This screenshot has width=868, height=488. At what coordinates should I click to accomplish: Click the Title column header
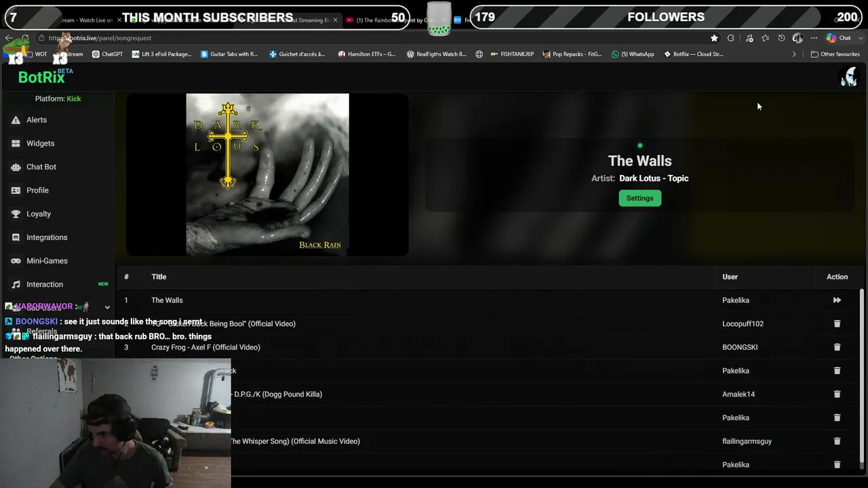click(x=159, y=277)
